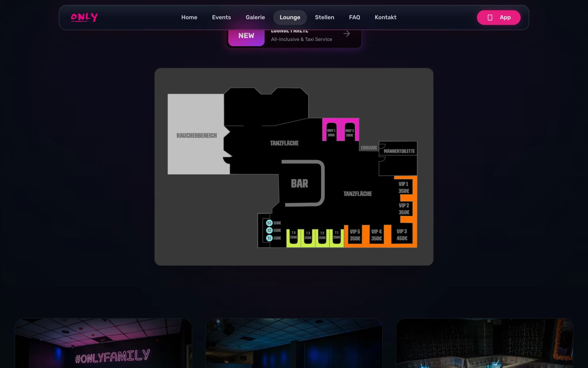Open the lounge seating photo on right

(x=484, y=343)
